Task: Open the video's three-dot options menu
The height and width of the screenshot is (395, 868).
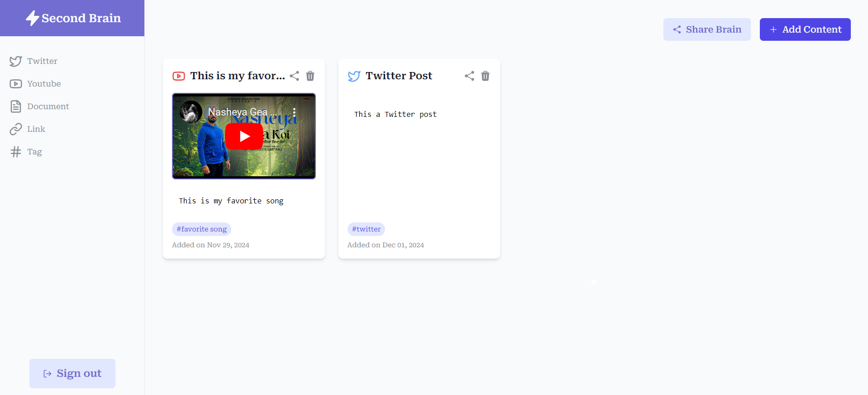Action: [x=294, y=112]
